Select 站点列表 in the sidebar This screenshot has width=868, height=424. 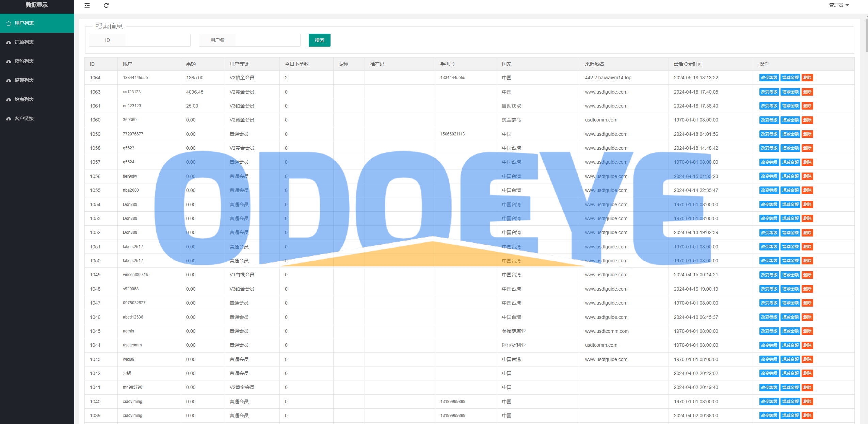coord(37,99)
